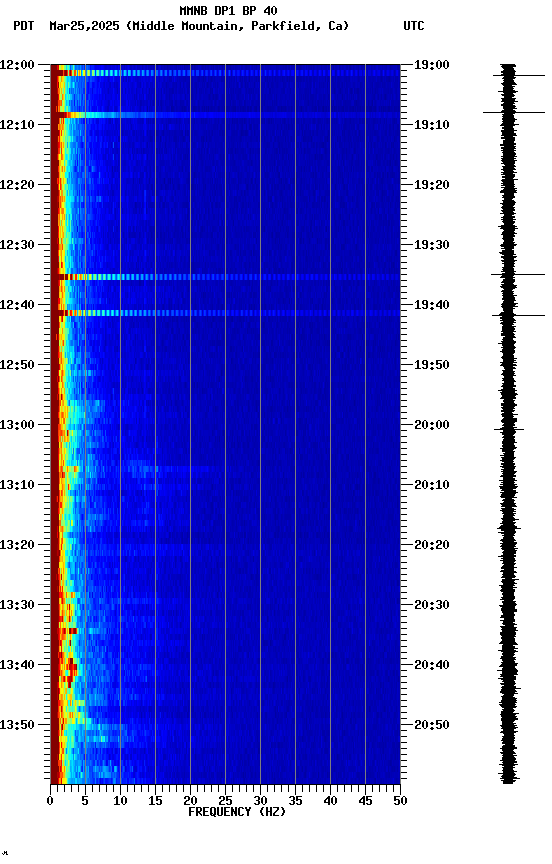Click the '19:00' UTC time label
The image size is (552, 864).
point(432,65)
